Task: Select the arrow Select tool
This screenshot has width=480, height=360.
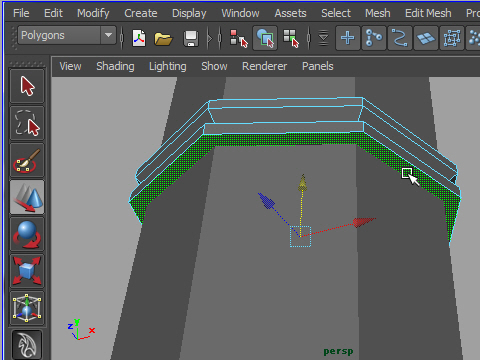Action: [x=27, y=86]
